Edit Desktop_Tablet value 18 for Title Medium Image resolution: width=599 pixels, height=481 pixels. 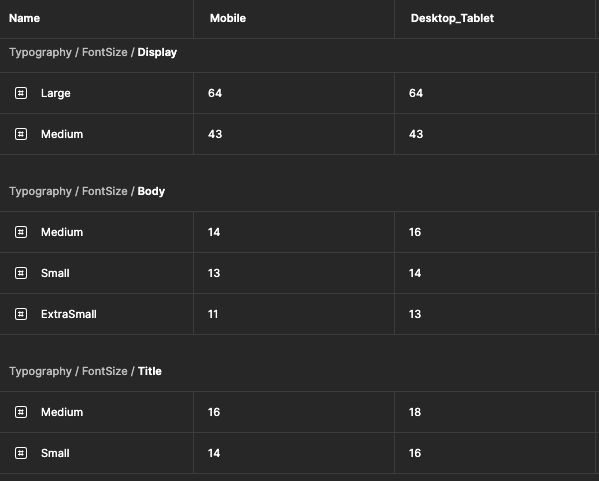pos(495,412)
